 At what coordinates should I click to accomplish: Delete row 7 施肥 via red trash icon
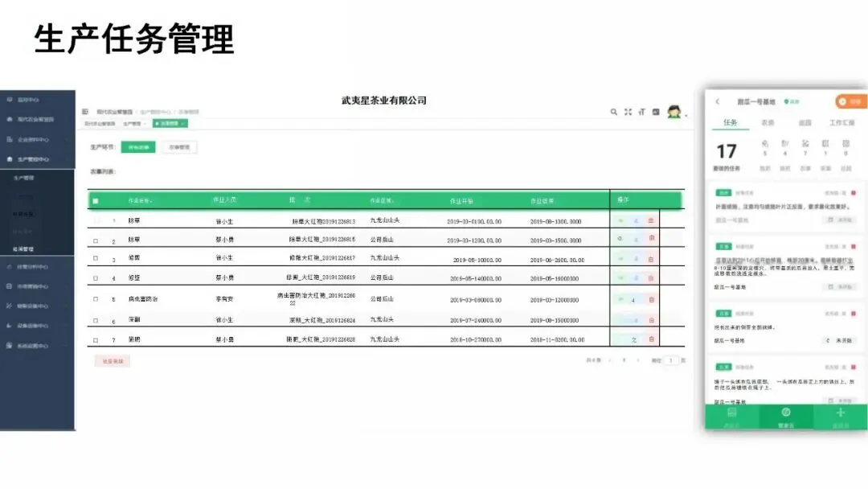651,339
